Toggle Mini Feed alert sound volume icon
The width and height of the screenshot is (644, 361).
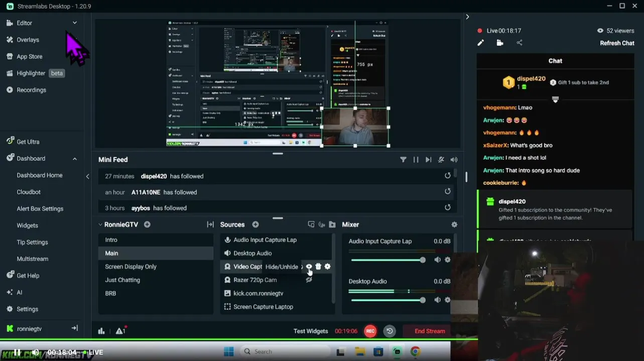pyautogui.click(x=454, y=159)
